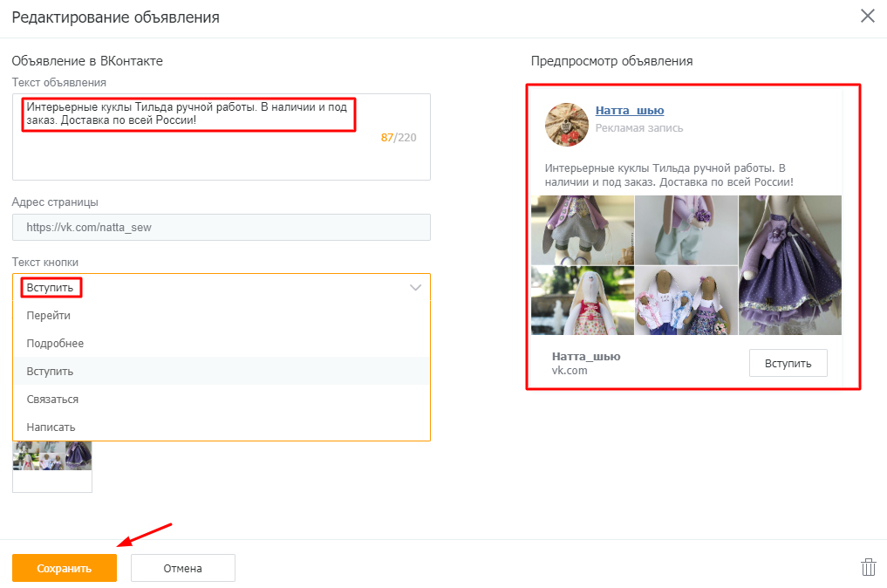The height and width of the screenshot is (588, 887).
Task: Cancel editing with Отмена button
Action: (x=182, y=568)
